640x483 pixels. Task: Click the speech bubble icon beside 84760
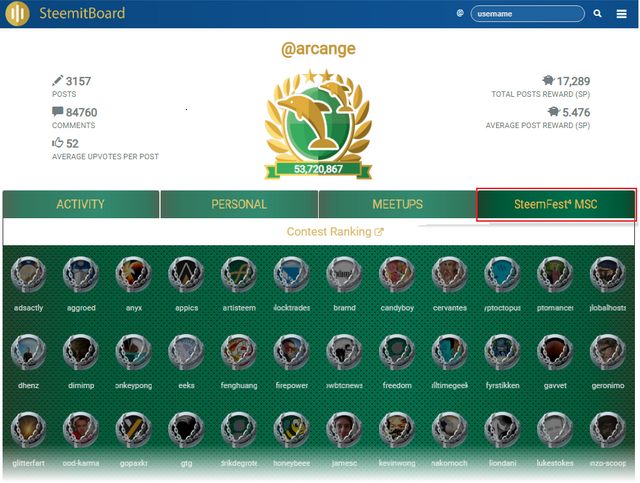58,111
